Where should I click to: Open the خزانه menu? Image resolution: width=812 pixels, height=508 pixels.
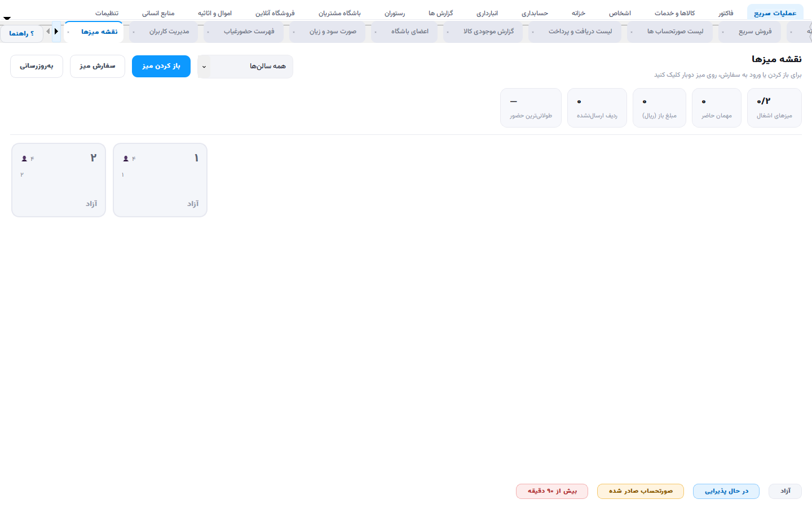[x=579, y=13]
